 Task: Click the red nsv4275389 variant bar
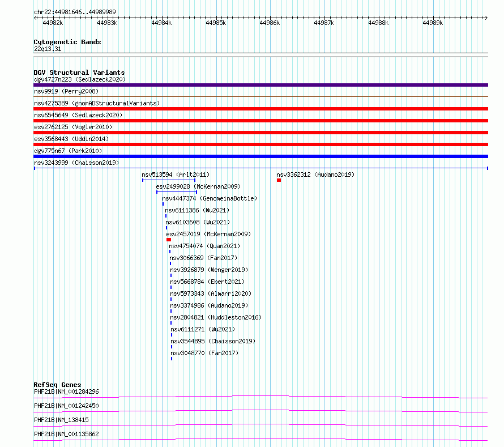[260, 109]
